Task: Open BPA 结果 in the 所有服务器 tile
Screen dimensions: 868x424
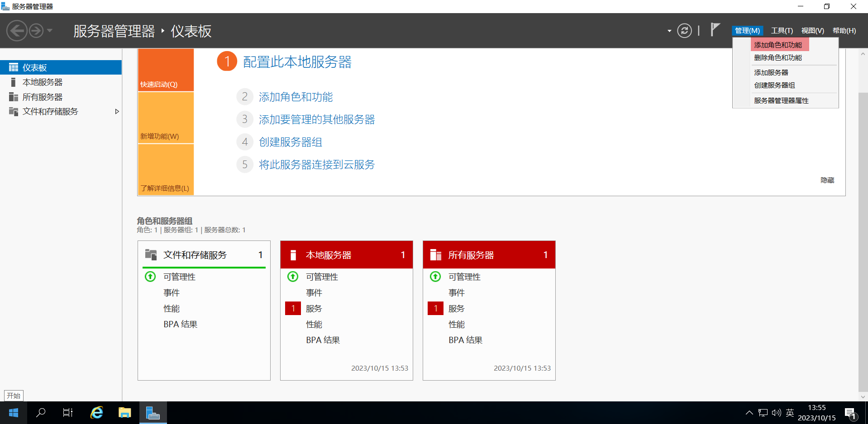Action: [465, 340]
